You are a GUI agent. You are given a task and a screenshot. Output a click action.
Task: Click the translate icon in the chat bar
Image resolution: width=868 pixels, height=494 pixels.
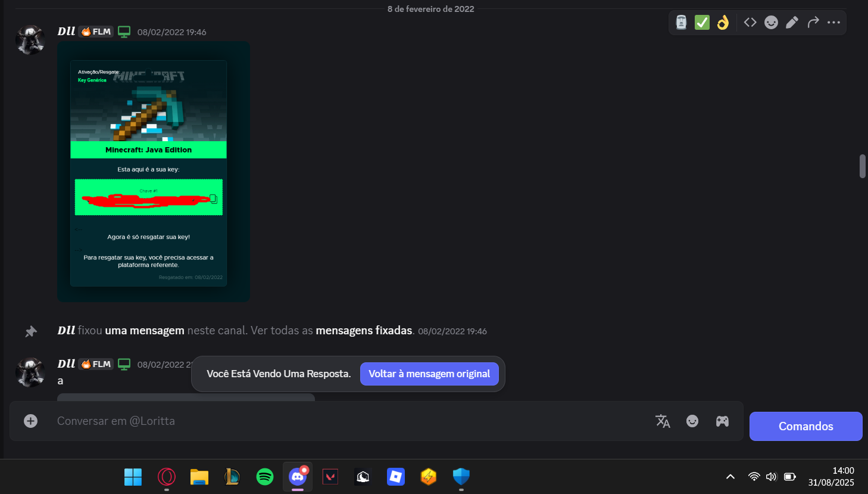coord(663,421)
